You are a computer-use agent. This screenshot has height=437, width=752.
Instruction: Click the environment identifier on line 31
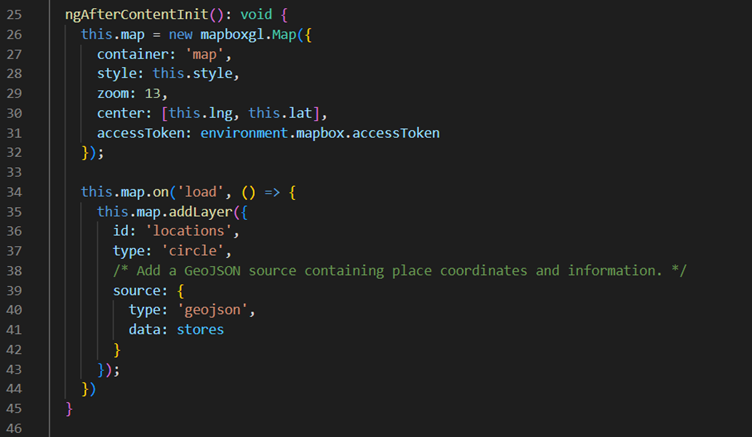[x=249, y=132]
